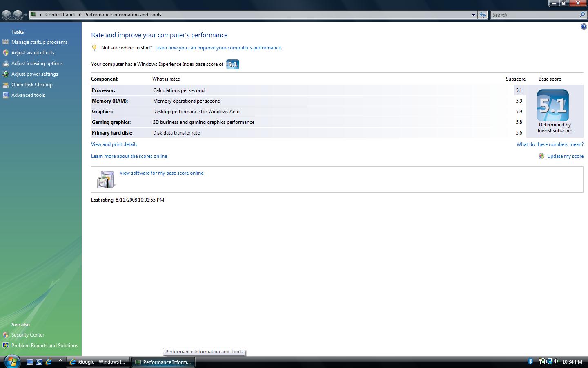Open Adjust visual effects
This screenshot has width=588, height=368.
coord(33,53)
